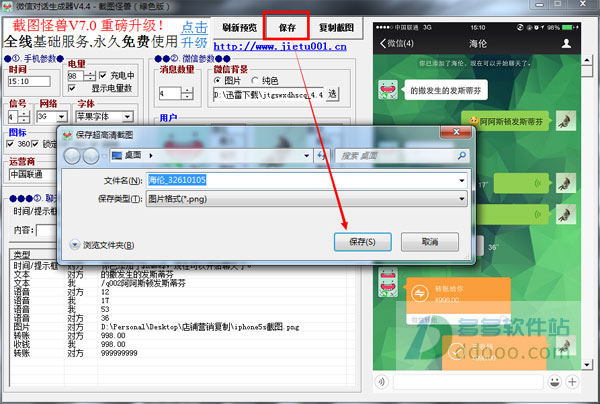Click the 刷新预览 button
The height and width of the screenshot is (404, 600).
point(240,28)
